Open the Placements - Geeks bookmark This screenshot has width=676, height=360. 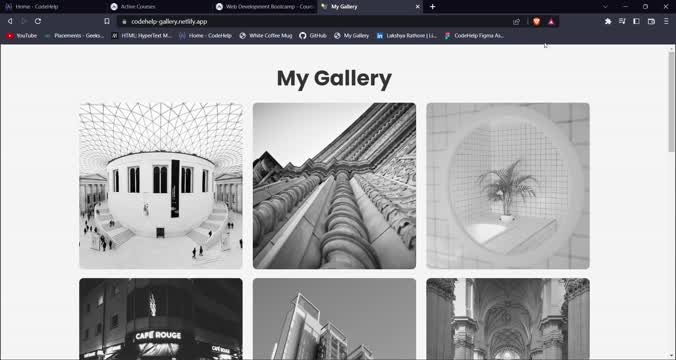pyautogui.click(x=74, y=36)
